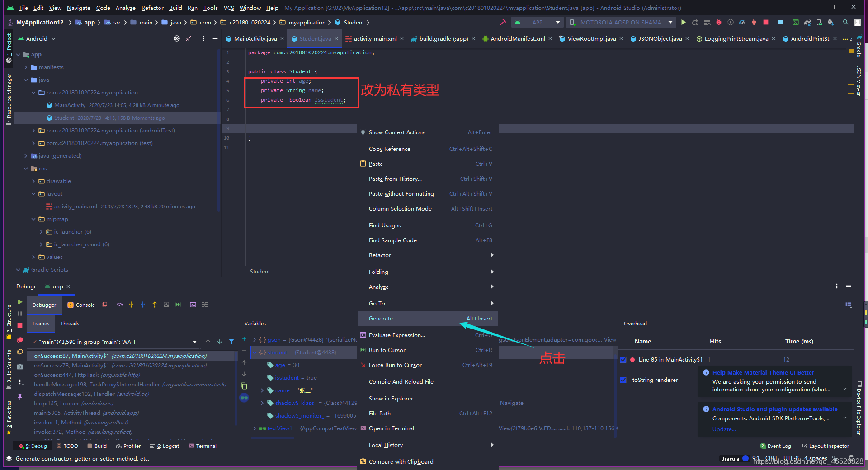868x470 pixels.
Task: Open the main thread WAIT dropdown
Action: coord(114,342)
